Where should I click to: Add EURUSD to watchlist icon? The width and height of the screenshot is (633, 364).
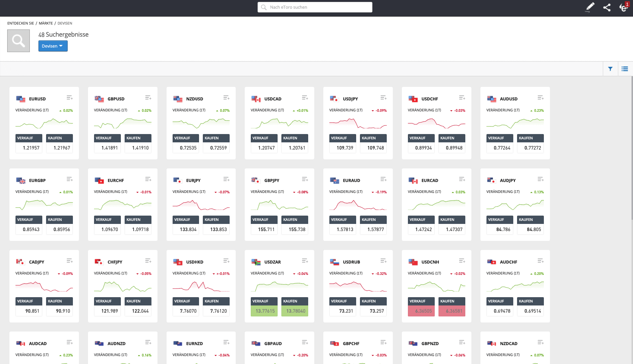[69, 98]
